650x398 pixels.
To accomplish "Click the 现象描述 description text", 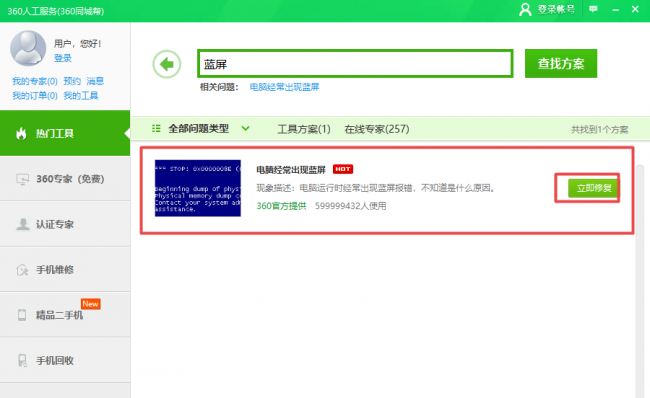I will [x=376, y=188].
